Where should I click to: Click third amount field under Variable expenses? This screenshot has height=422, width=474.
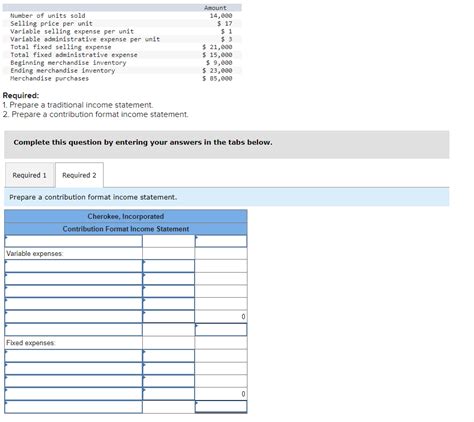(169, 291)
